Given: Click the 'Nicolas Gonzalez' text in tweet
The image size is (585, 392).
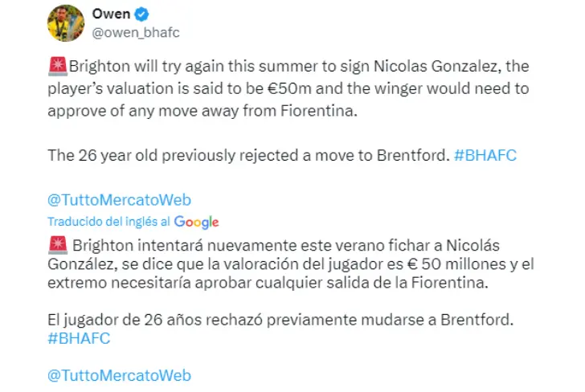Looking at the screenshot, I should coord(436,67).
